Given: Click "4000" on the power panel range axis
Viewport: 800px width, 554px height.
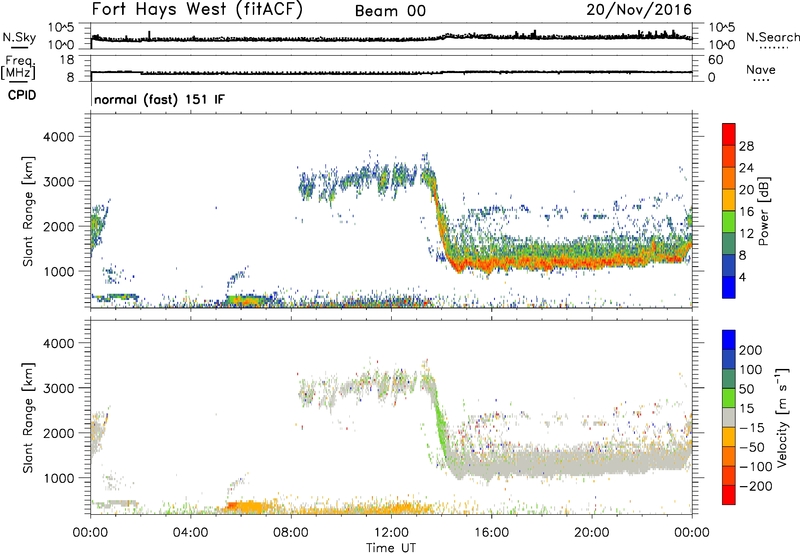Looking at the screenshot, I should 59,137.
